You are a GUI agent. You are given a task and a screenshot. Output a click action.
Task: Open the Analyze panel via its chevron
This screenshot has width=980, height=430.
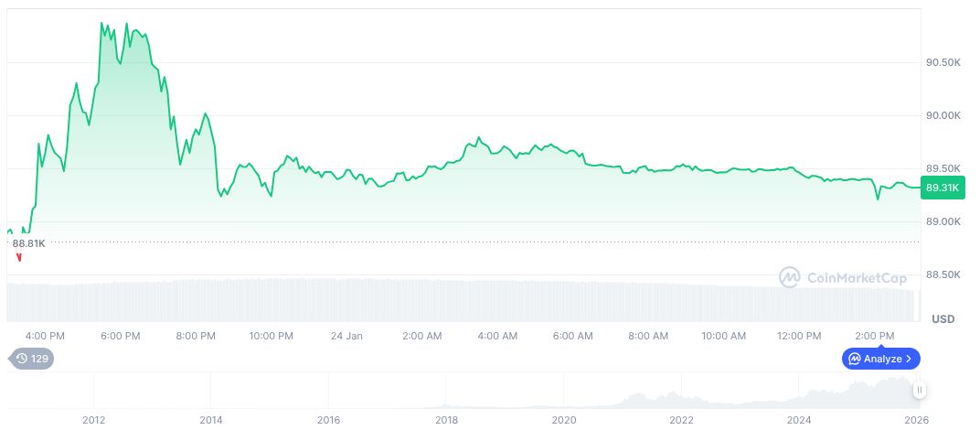pos(909,359)
